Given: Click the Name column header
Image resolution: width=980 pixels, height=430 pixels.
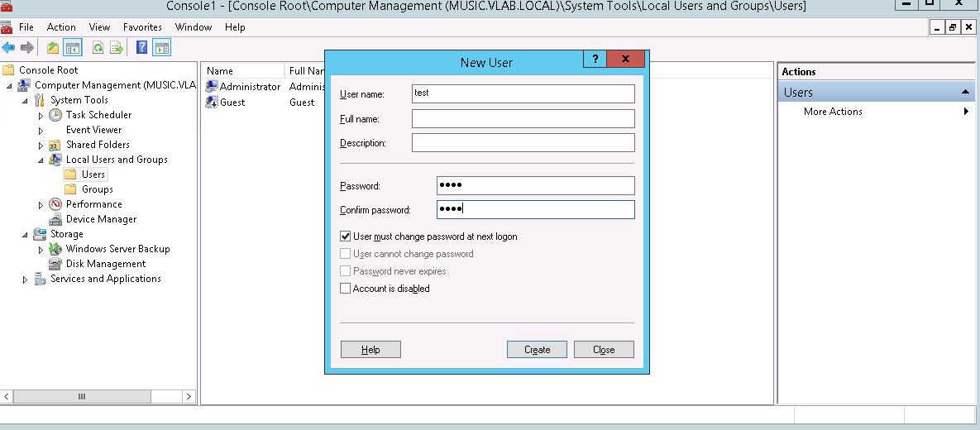Looking at the screenshot, I should coord(244,70).
